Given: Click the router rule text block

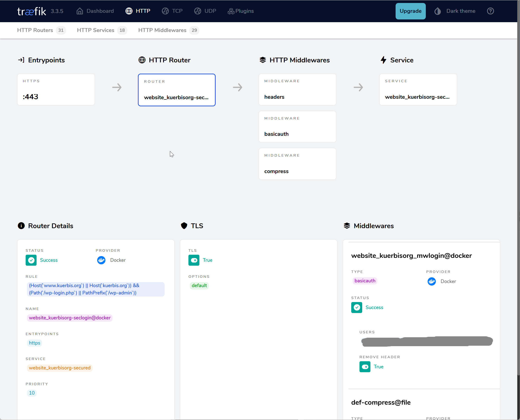Looking at the screenshot, I should click(x=96, y=289).
